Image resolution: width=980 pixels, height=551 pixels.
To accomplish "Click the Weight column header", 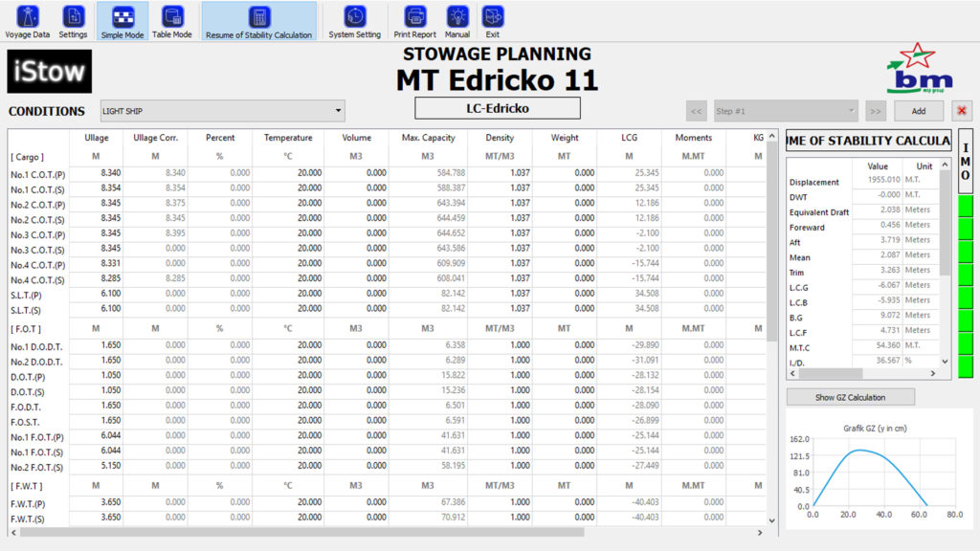I will point(565,138).
